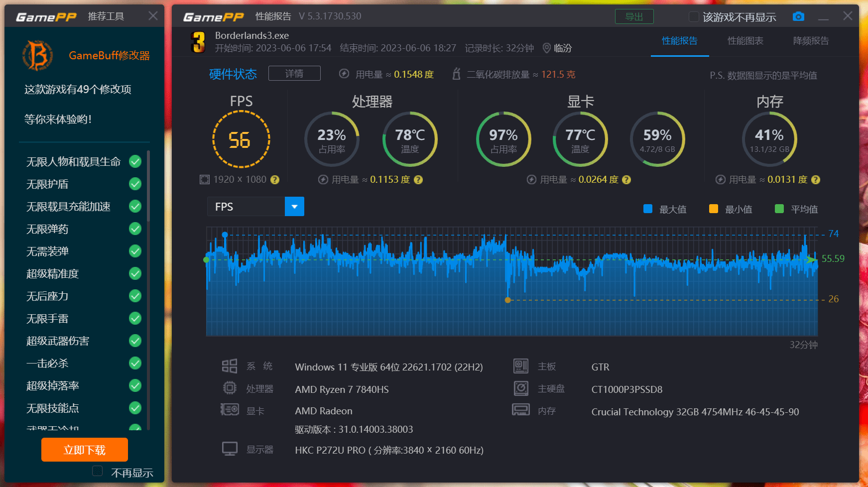Screen dimensions: 868x487
Task: Click the FPS gauge showing 56
Action: [x=241, y=139]
